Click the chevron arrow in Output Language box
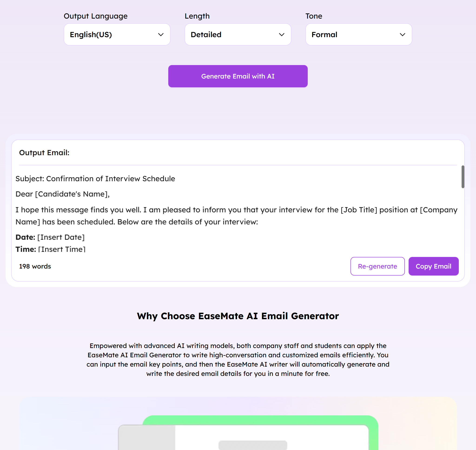The width and height of the screenshot is (476, 450). (161, 35)
